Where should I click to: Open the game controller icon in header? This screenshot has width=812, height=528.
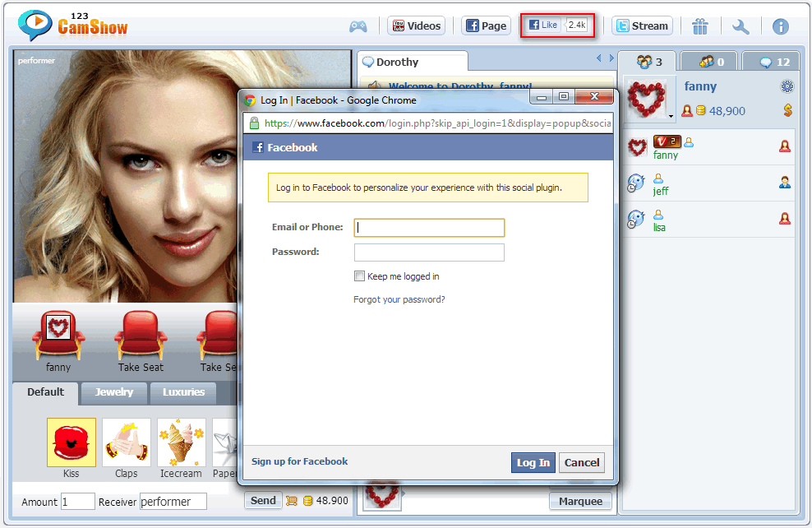358,26
